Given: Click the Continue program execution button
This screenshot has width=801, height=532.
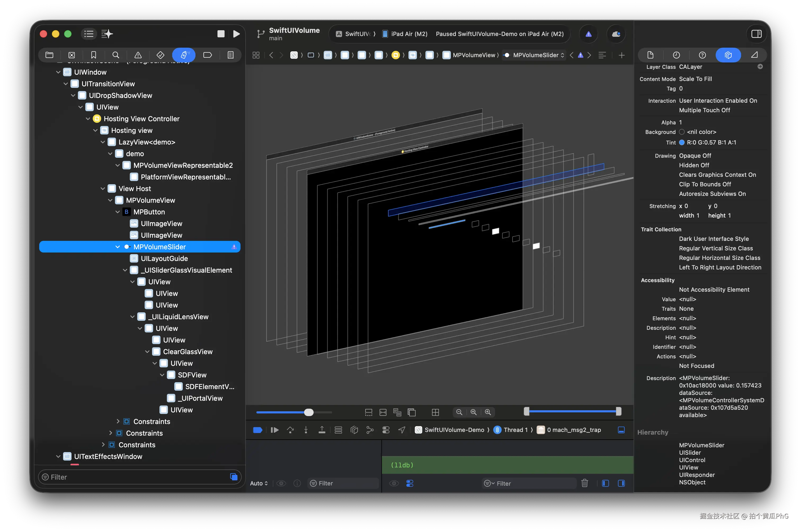Looking at the screenshot, I should tap(274, 430).
